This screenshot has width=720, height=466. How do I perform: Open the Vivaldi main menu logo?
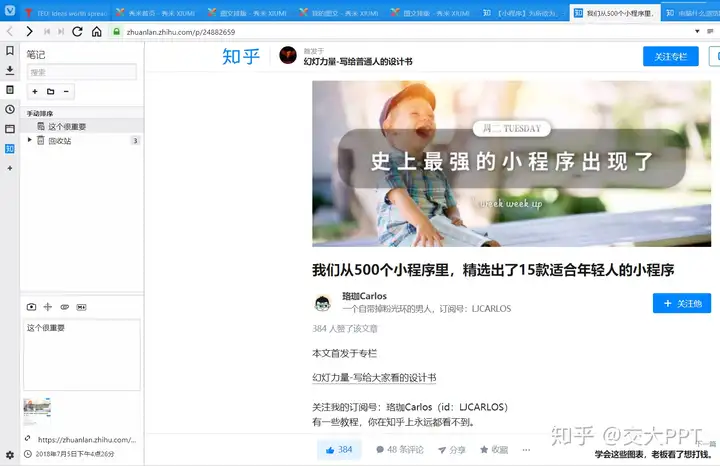tap(10, 11)
